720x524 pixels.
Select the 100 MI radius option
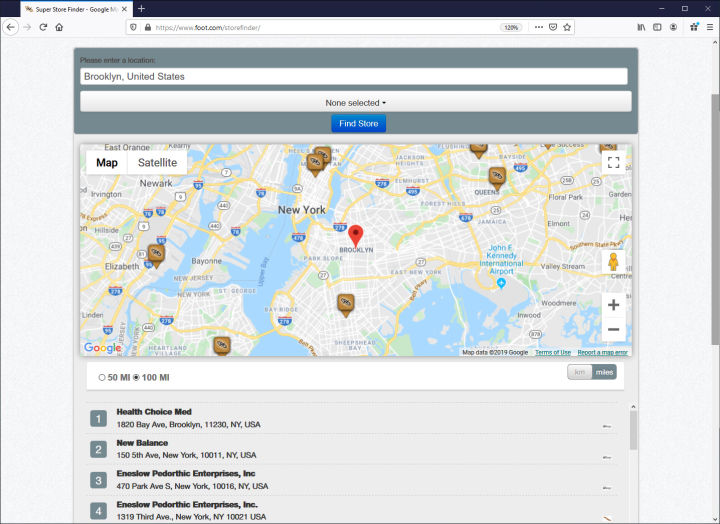coord(136,378)
